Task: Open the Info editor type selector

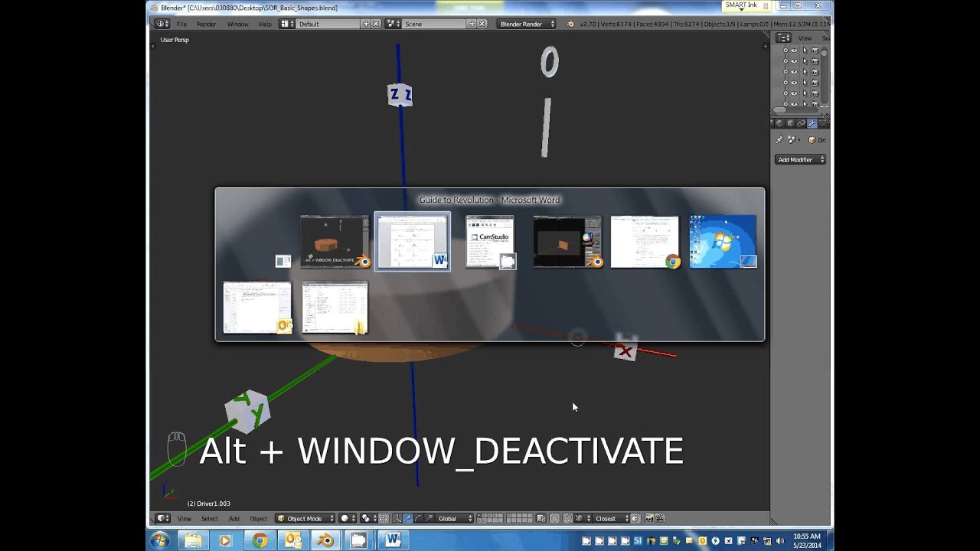Action: 162,24
